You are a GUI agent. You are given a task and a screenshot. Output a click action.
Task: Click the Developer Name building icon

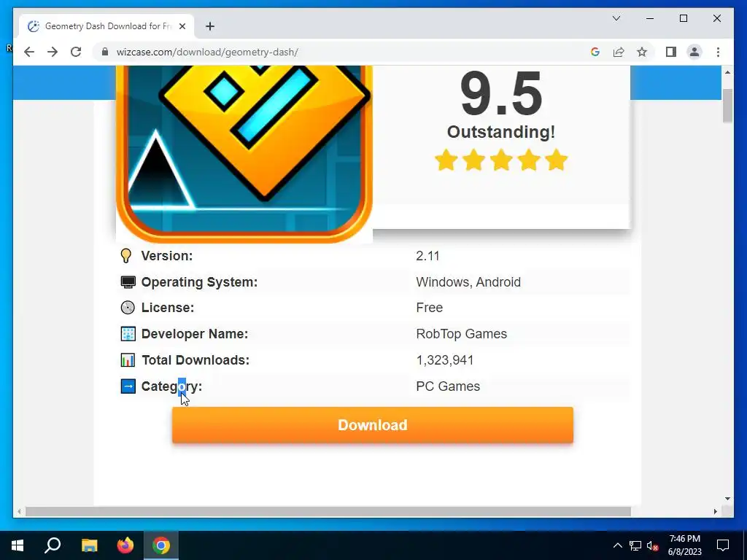[x=128, y=334]
